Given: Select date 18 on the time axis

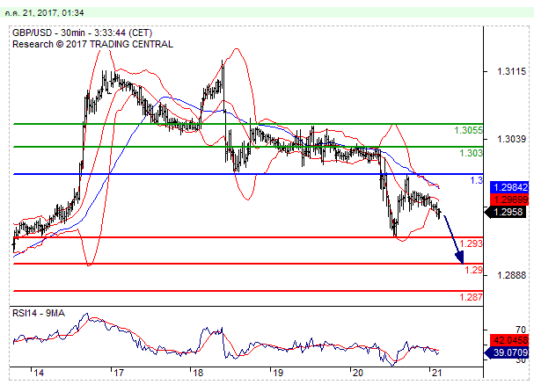Looking at the screenshot, I should tap(198, 373).
